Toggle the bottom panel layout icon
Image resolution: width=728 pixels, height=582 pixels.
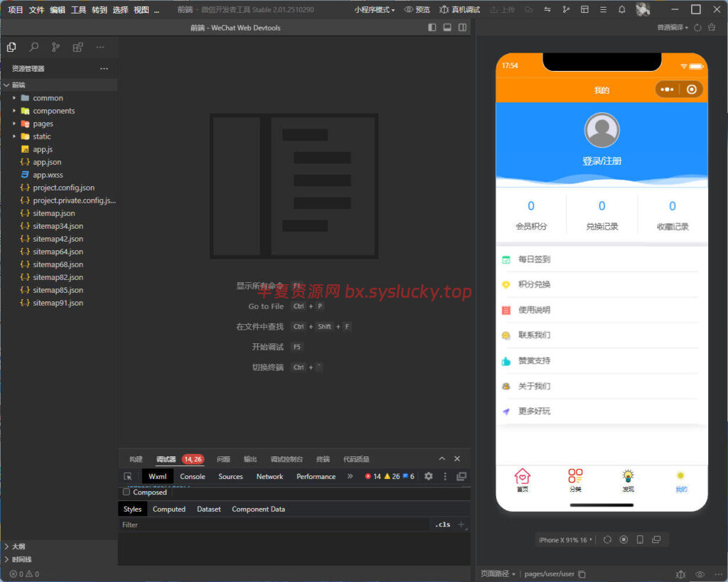click(447, 28)
